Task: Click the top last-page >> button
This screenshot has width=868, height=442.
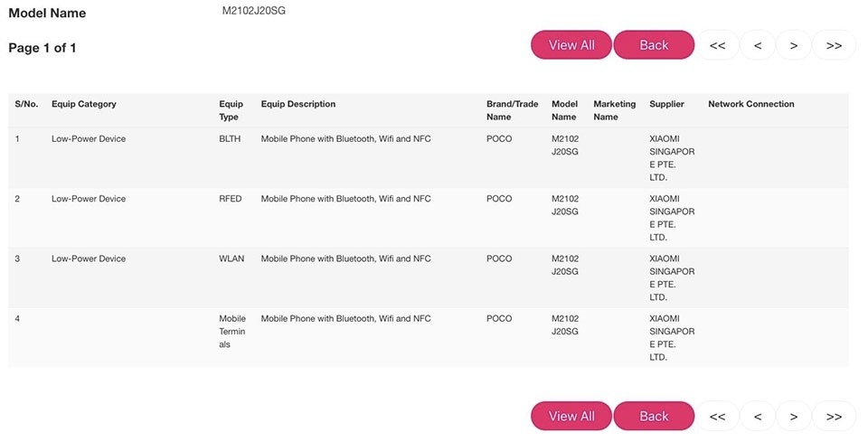Action: pos(834,45)
